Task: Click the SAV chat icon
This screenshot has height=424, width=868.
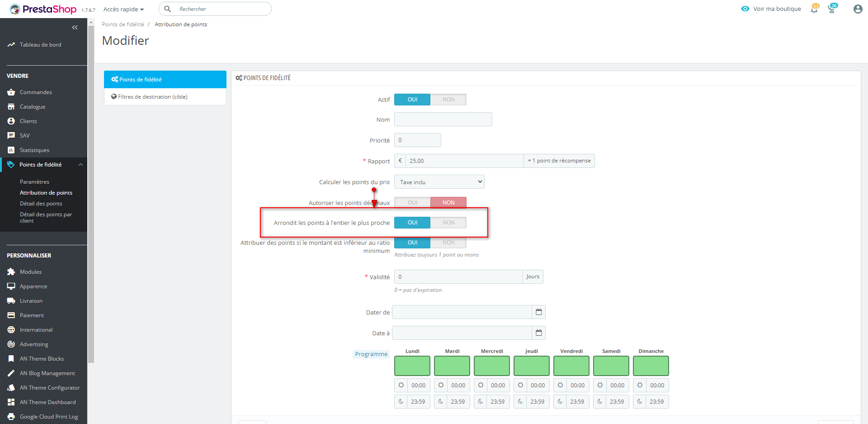Action: (11, 136)
